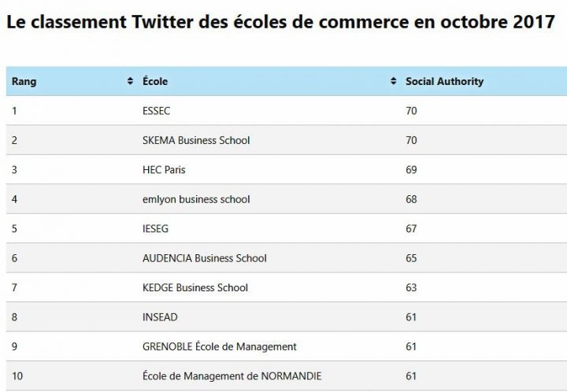Sort table by École header
The height and width of the screenshot is (392, 567).
click(x=155, y=82)
